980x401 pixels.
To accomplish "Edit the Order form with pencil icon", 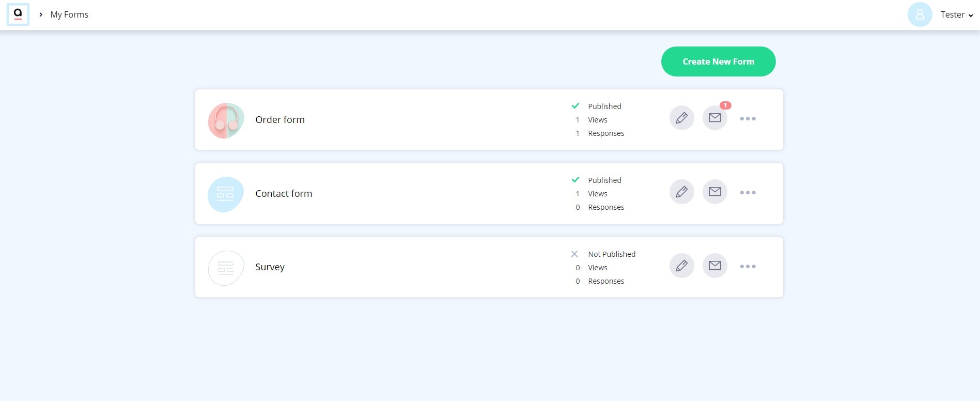I will pos(681,118).
